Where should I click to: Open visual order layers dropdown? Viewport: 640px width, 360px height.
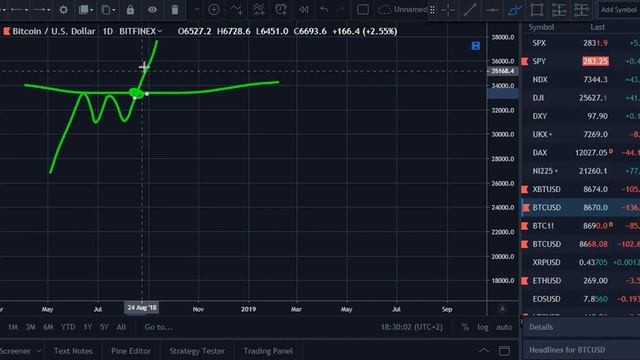click(86, 9)
